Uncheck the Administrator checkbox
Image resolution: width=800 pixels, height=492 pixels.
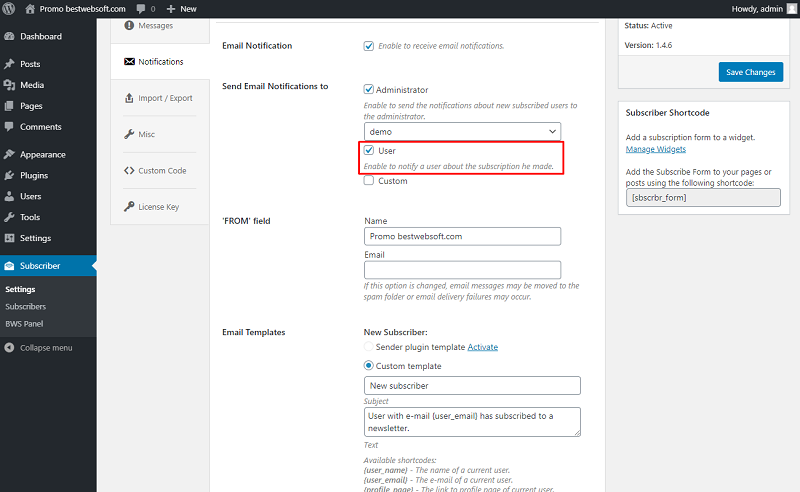click(x=368, y=89)
